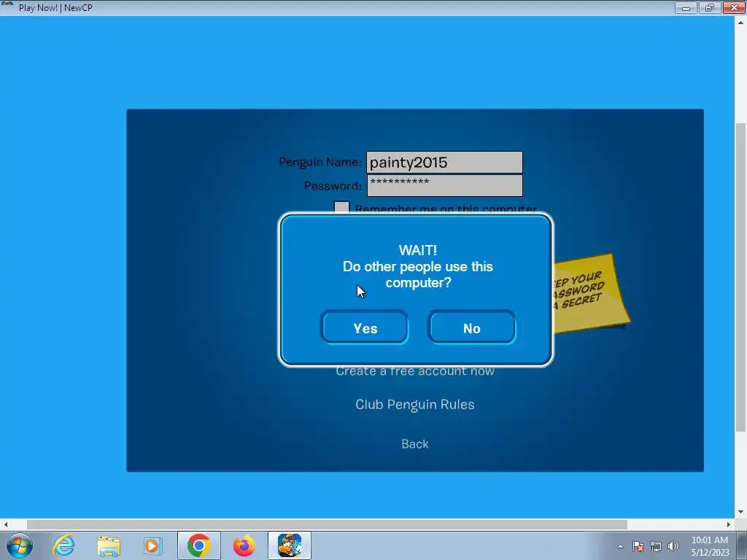
Task: Click the scroll up arrow
Action: [x=740, y=22]
